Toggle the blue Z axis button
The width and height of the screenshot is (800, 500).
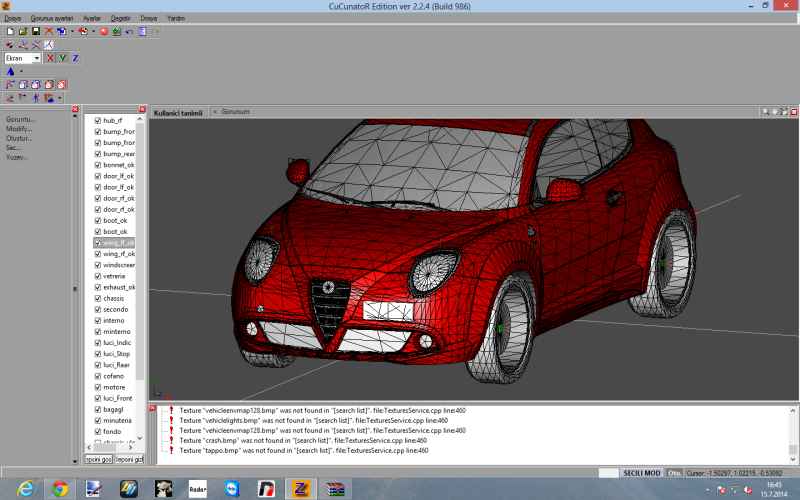75,58
